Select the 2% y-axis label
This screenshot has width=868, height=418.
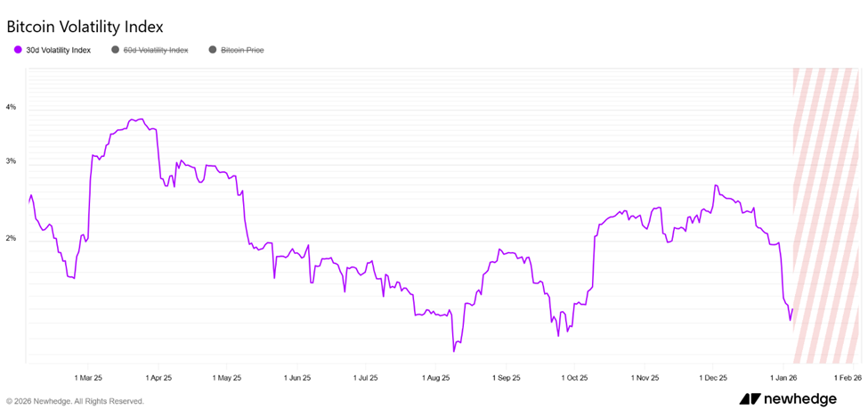11,239
